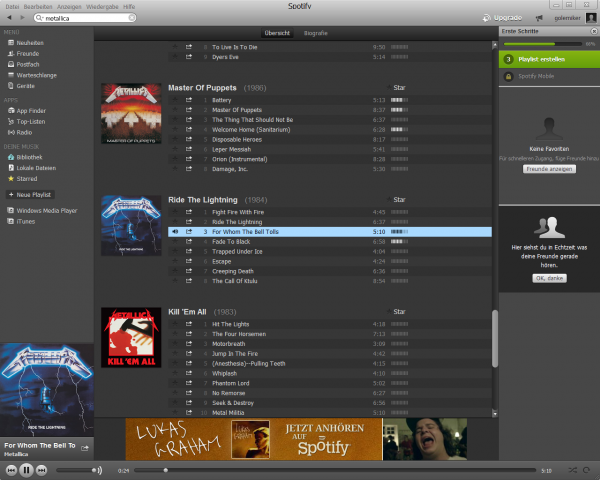Open the Bearbeiten menu
Image resolution: width=600 pixels, height=480 pixels.
[38, 7]
